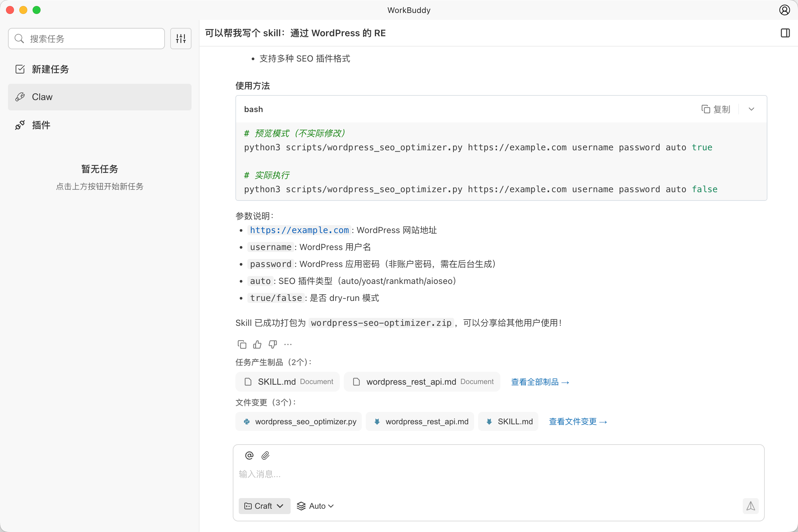Screen dimensions: 798x532
Task: Give the reply a thumbs up
Action: coord(257,345)
